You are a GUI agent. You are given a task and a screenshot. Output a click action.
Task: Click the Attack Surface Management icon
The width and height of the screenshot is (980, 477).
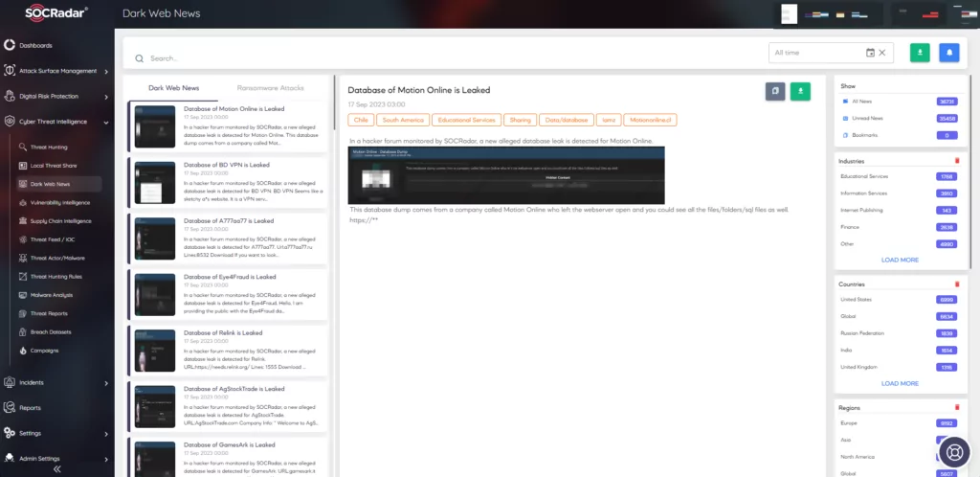pos(10,71)
